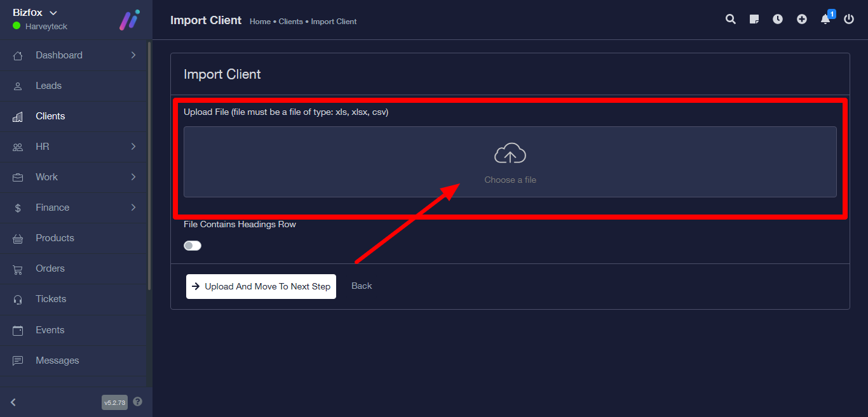Expand the Finance submenu chevron
Image resolution: width=868 pixels, height=417 pixels.
[x=133, y=208]
